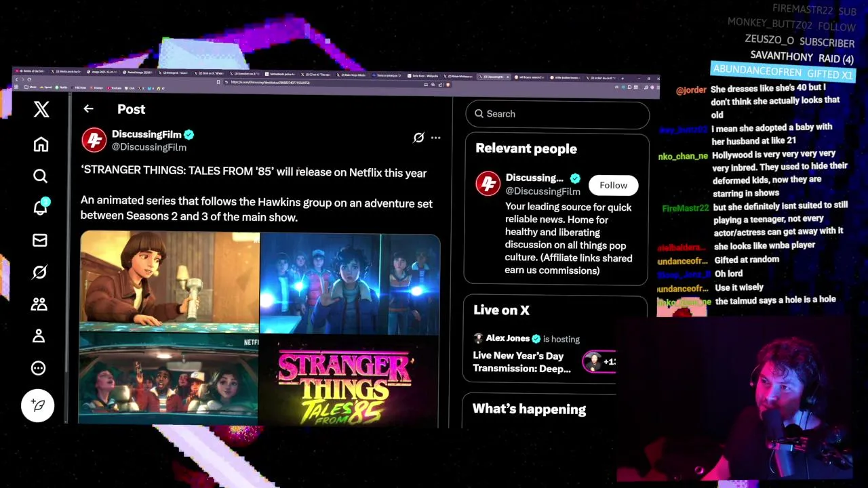Click the verified badge beside post author name
Viewport: 868px width, 488px height.
[x=189, y=134]
